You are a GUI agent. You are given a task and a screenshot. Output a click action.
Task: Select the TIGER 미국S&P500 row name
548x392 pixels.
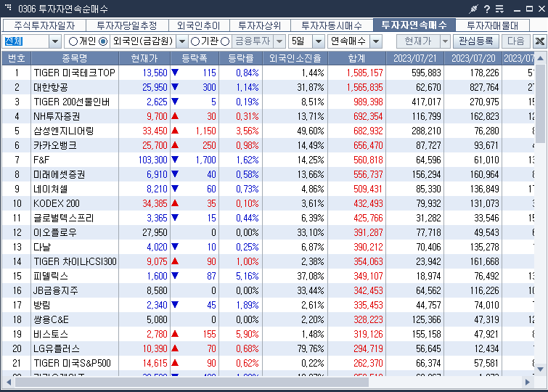coord(72,363)
